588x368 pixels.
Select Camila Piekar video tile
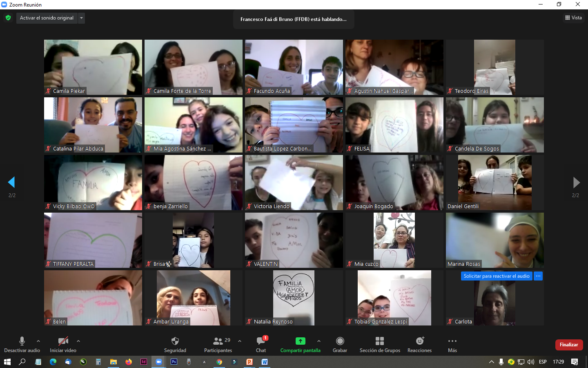point(93,67)
